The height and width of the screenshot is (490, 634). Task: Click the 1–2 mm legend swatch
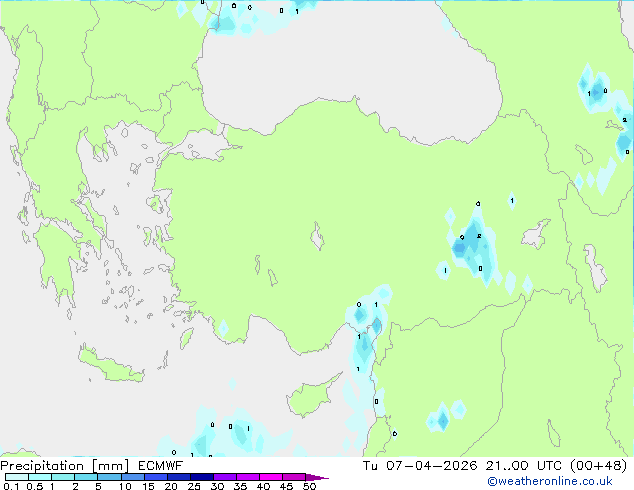click(x=63, y=477)
